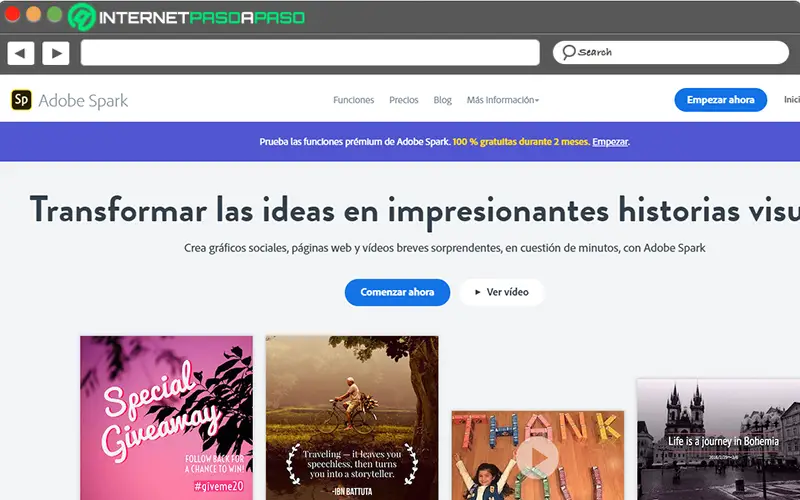Follow the Empezar link in purple banner
800x500 pixels.
[x=610, y=142]
